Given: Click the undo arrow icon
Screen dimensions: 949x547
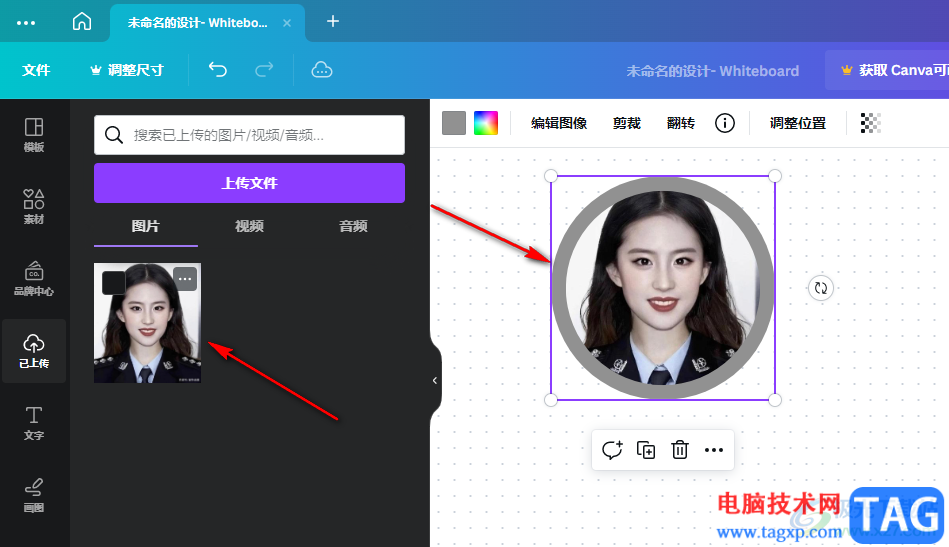Looking at the screenshot, I should point(218,70).
